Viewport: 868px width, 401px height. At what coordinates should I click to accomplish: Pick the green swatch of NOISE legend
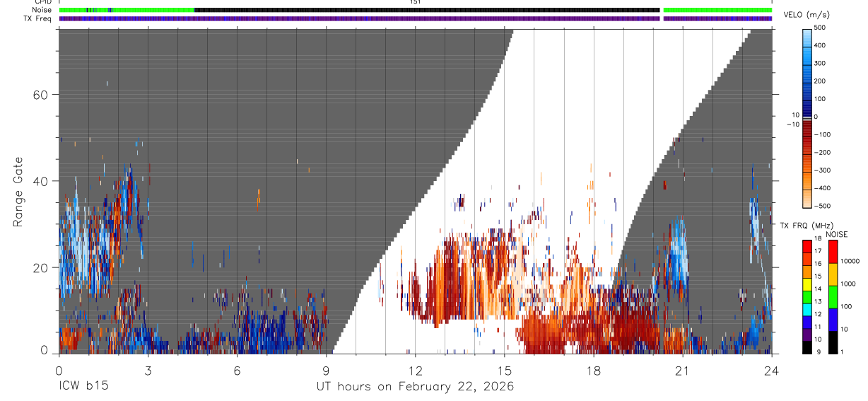(x=833, y=297)
